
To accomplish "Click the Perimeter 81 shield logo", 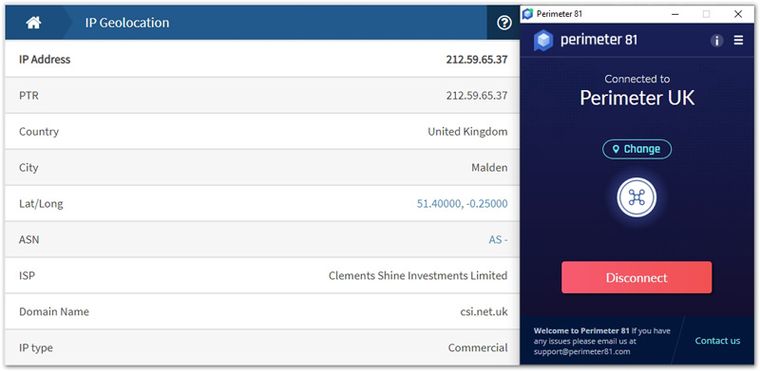I will pos(543,40).
